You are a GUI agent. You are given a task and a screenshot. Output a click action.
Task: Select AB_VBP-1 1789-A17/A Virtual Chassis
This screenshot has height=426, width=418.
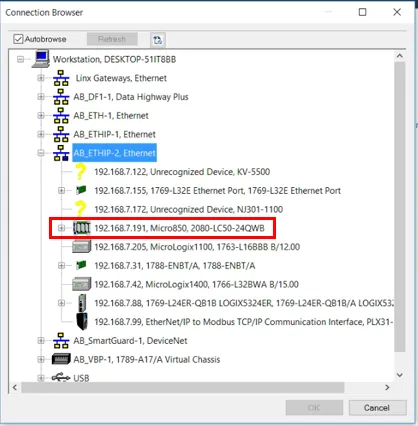[147, 359]
